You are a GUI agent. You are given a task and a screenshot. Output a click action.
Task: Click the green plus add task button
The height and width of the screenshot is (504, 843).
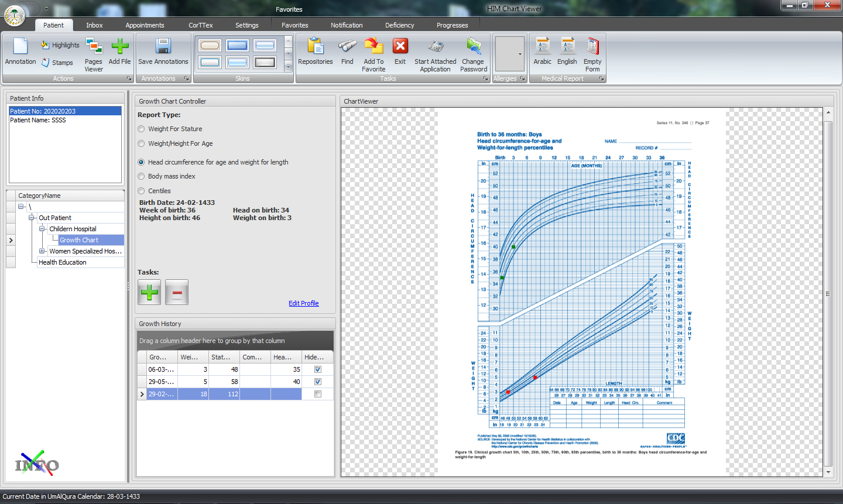[x=149, y=292]
